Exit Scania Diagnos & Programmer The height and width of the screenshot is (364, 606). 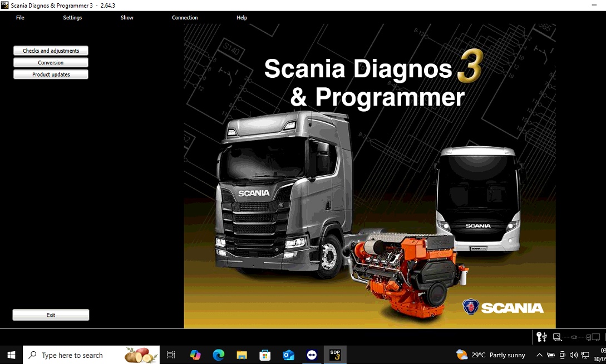[x=51, y=315]
